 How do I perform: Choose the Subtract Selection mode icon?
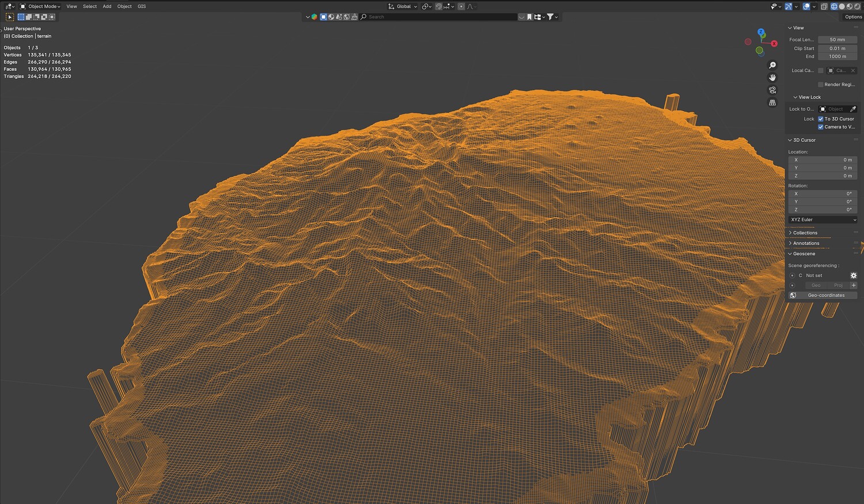pyautogui.click(x=36, y=17)
